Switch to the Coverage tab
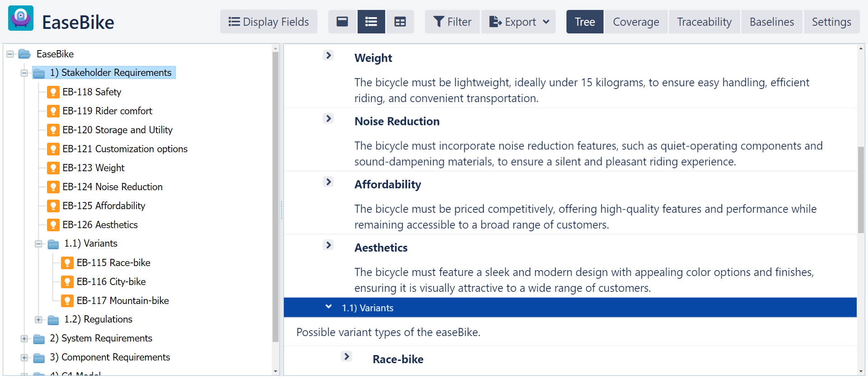The width and height of the screenshot is (868, 379). [636, 22]
